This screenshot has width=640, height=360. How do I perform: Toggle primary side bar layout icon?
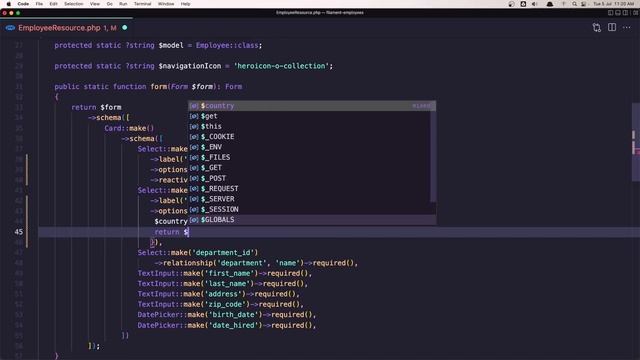[611, 13]
